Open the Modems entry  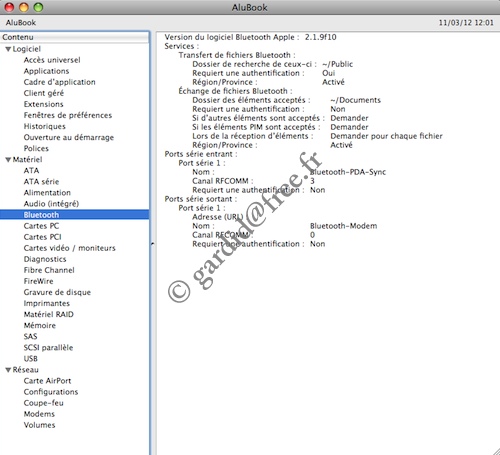(x=39, y=414)
